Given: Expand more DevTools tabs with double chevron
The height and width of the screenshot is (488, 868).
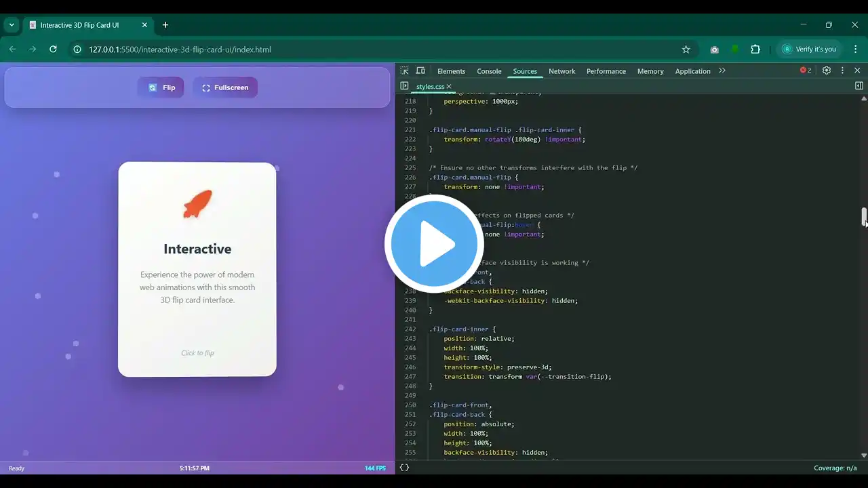Looking at the screenshot, I should click(722, 70).
